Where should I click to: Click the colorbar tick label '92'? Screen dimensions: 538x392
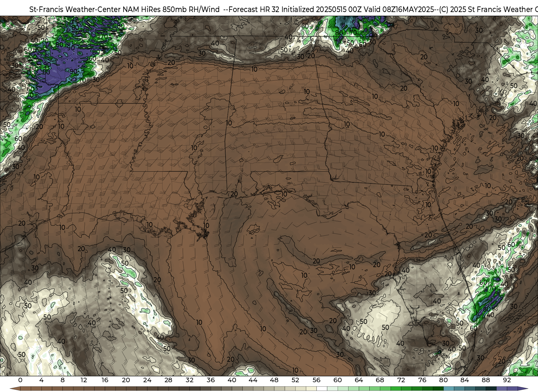coord(507,380)
